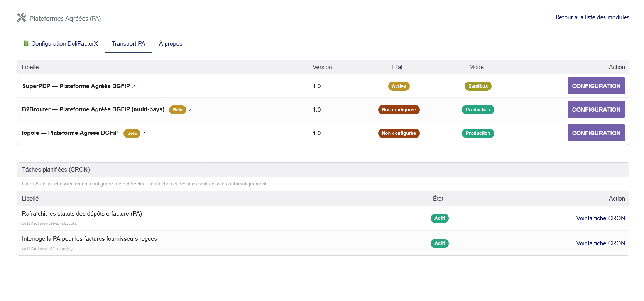Open CONFIGURATION for B2Brouter
Viewport: 644px width, 301px height.
click(596, 109)
